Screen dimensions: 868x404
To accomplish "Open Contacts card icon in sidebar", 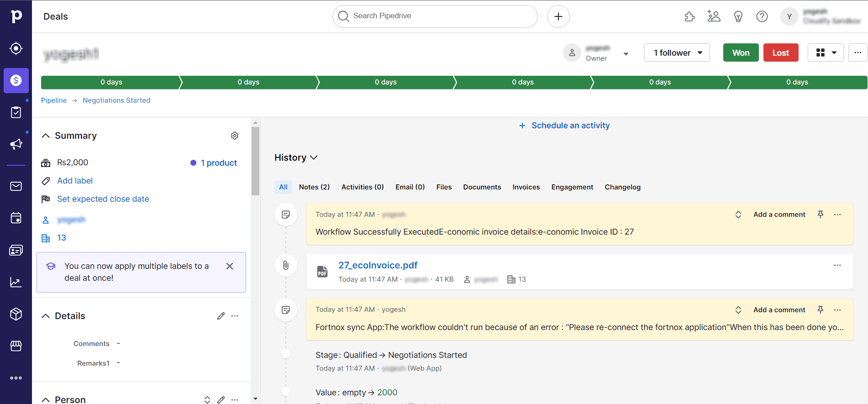I will [x=16, y=250].
